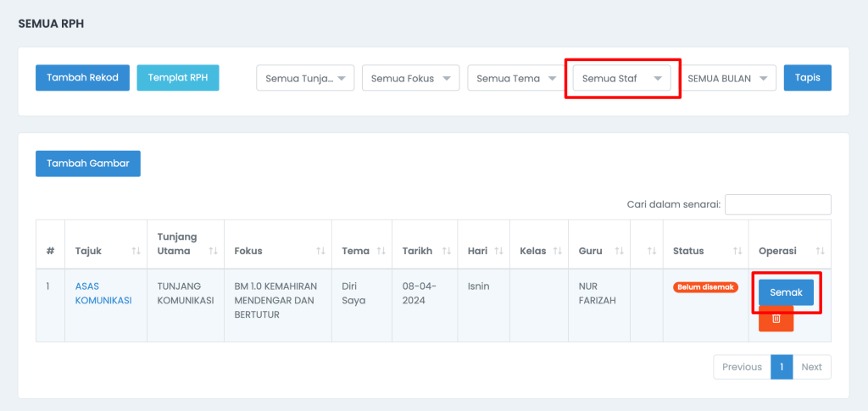
Task: Click the Tambah Rekod button
Action: (x=82, y=77)
